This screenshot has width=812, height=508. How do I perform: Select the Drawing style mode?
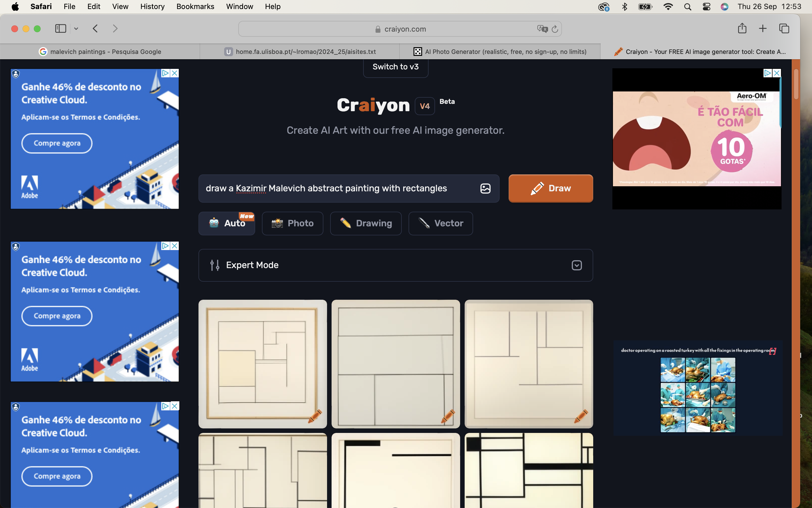[366, 224]
